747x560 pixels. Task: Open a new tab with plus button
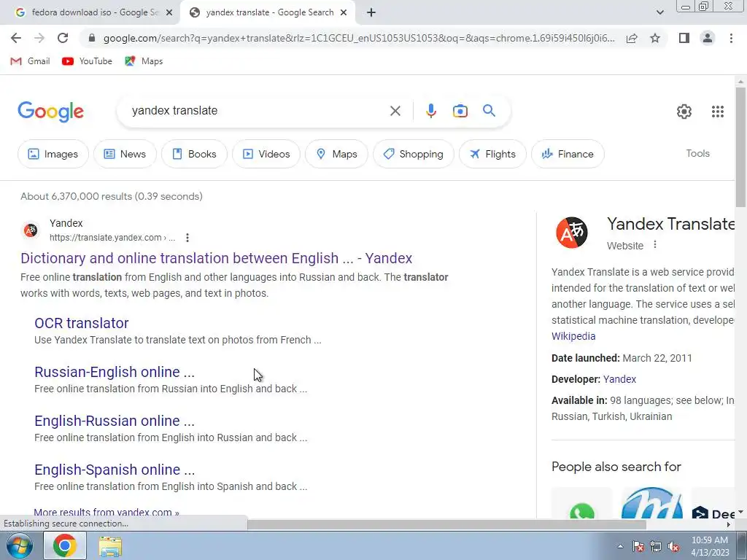[371, 13]
